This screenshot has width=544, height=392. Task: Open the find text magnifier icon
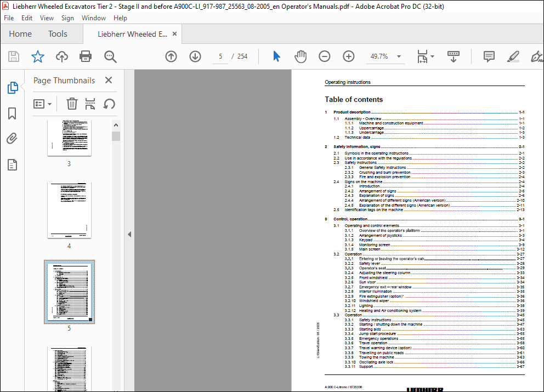(x=110, y=56)
